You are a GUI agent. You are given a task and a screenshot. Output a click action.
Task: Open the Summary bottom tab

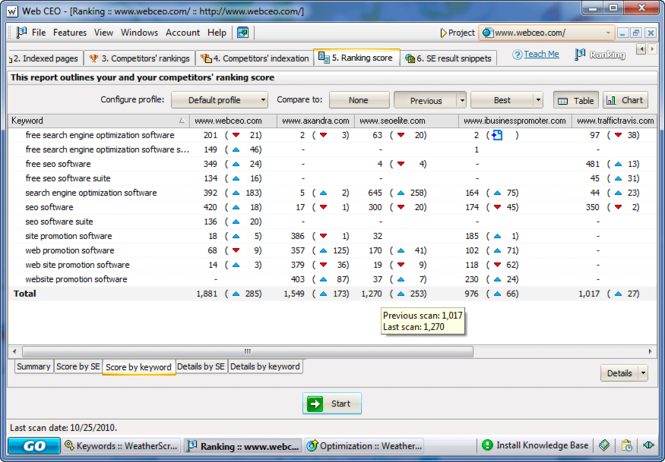(x=33, y=367)
